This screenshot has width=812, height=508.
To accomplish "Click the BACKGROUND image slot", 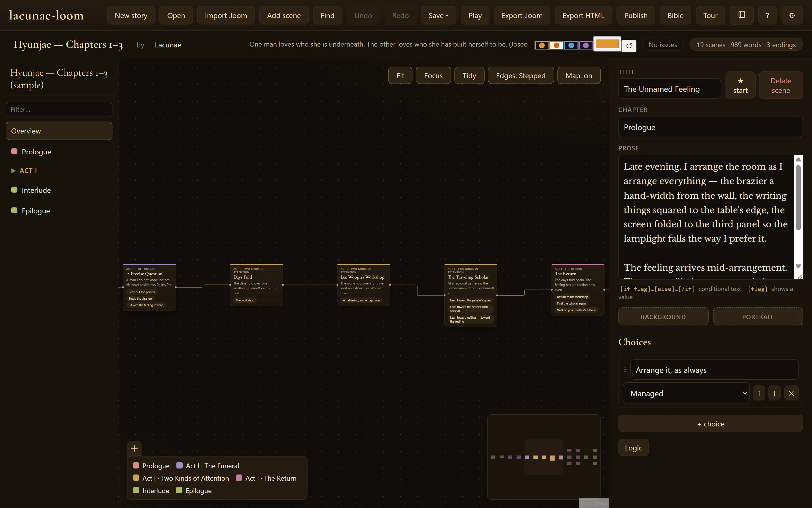I will coord(663,316).
